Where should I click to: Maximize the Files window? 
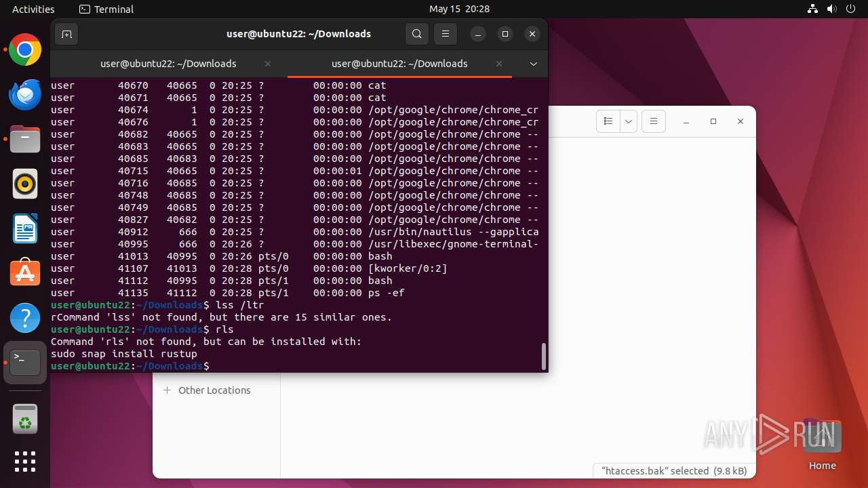pos(713,121)
